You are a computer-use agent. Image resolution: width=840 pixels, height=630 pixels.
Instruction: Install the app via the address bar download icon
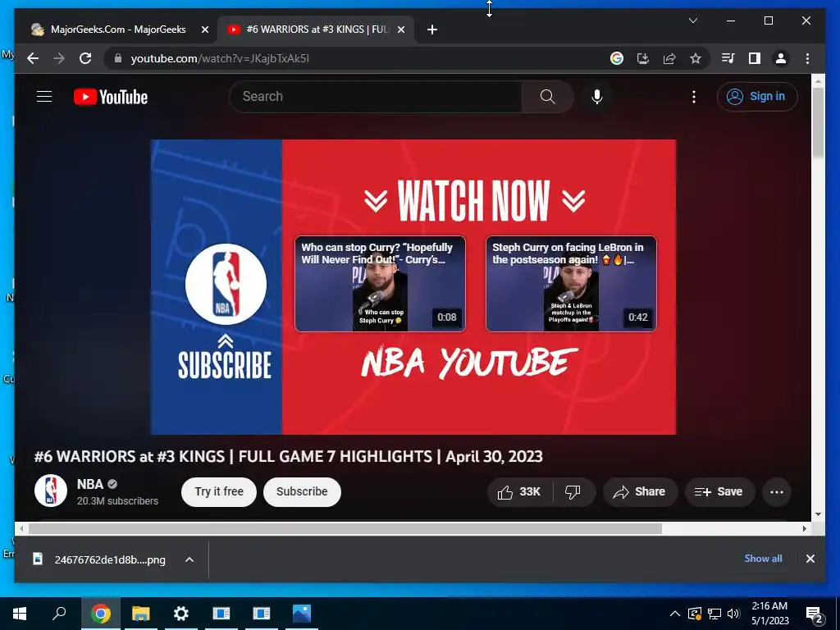[643, 58]
